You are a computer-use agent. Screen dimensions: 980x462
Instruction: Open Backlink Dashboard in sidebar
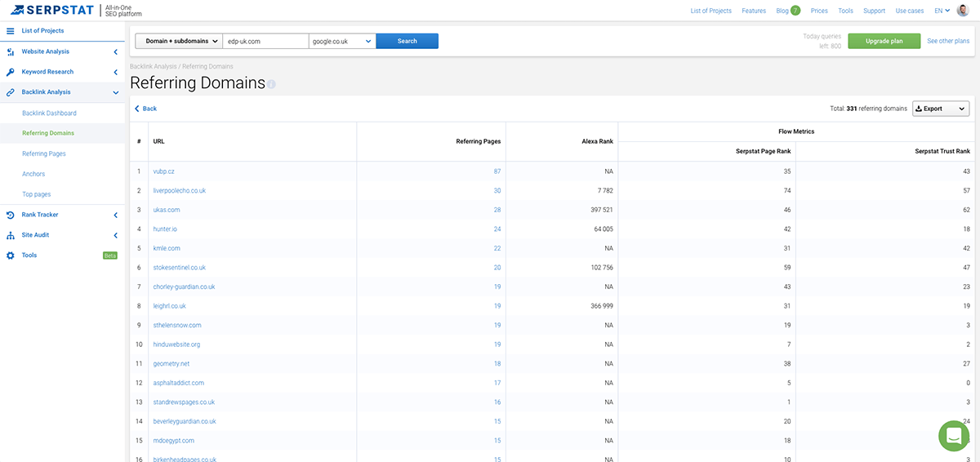(x=49, y=113)
